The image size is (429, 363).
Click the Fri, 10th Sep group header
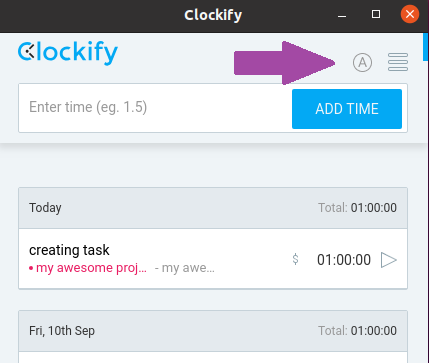tap(213, 331)
